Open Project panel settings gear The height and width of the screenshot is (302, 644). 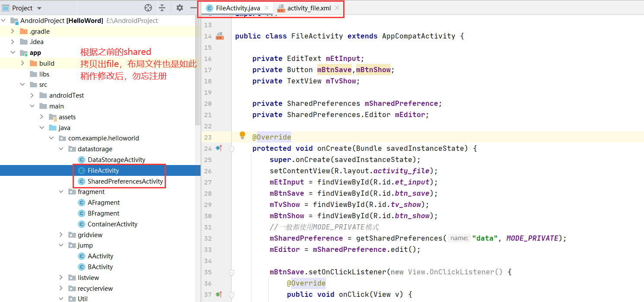click(180, 8)
